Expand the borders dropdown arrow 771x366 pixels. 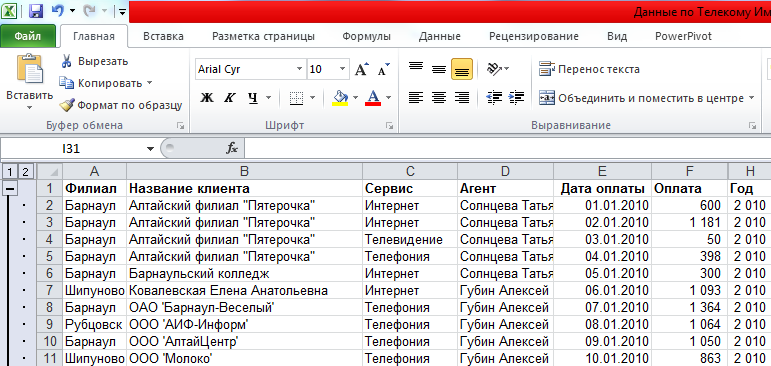(312, 98)
